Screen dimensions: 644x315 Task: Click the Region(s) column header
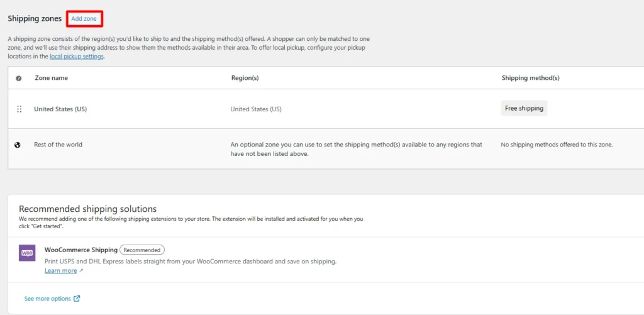click(x=245, y=78)
